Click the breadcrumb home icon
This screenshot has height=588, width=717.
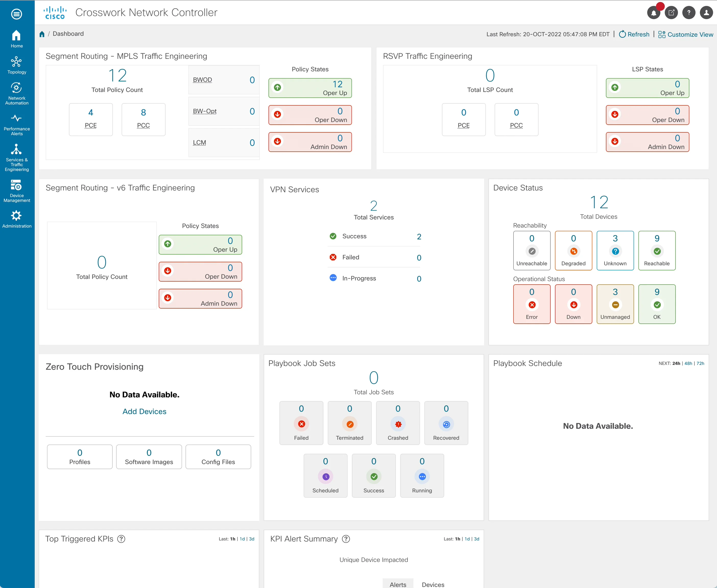[42, 34]
